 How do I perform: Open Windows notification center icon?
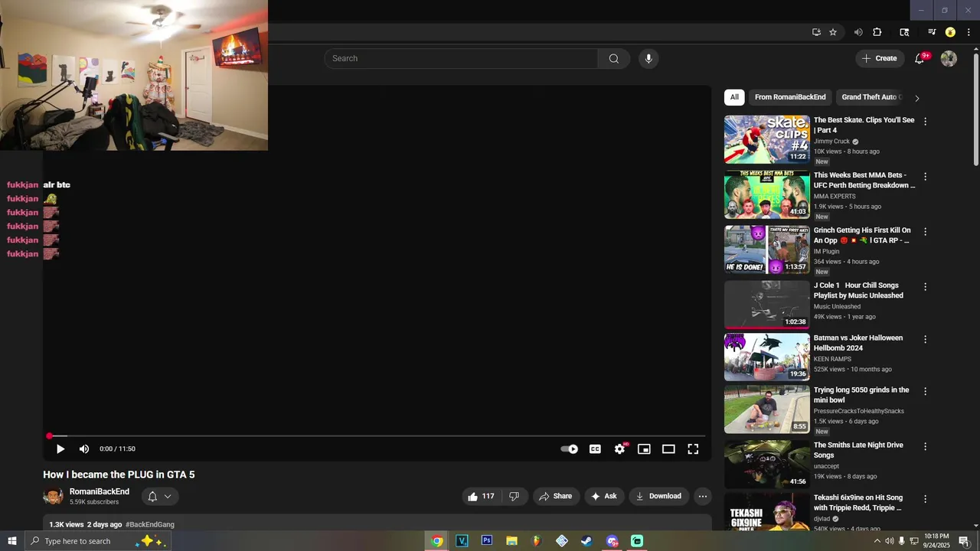964,541
